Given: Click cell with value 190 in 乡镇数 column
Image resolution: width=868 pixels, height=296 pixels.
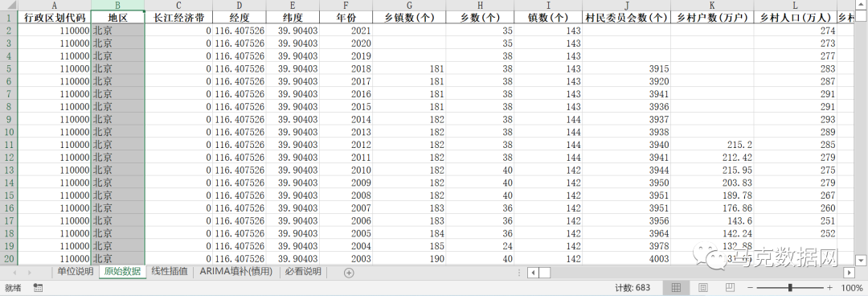Looking at the screenshot, I should [409, 258].
